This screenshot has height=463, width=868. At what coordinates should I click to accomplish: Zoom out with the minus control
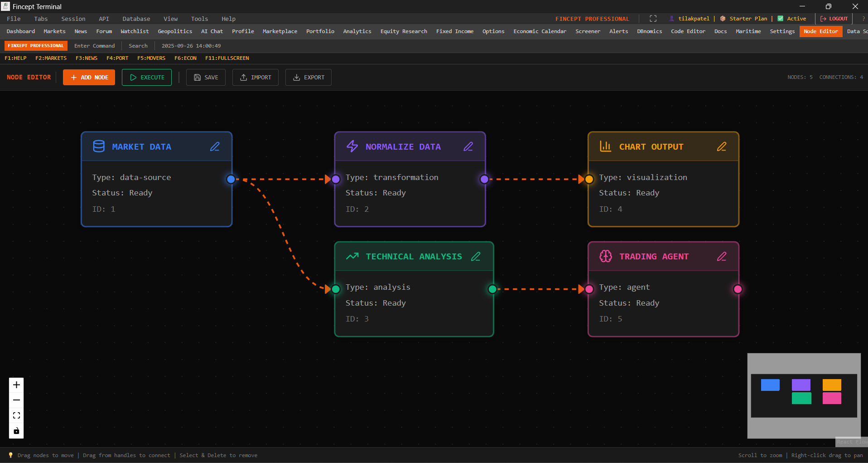(x=16, y=400)
